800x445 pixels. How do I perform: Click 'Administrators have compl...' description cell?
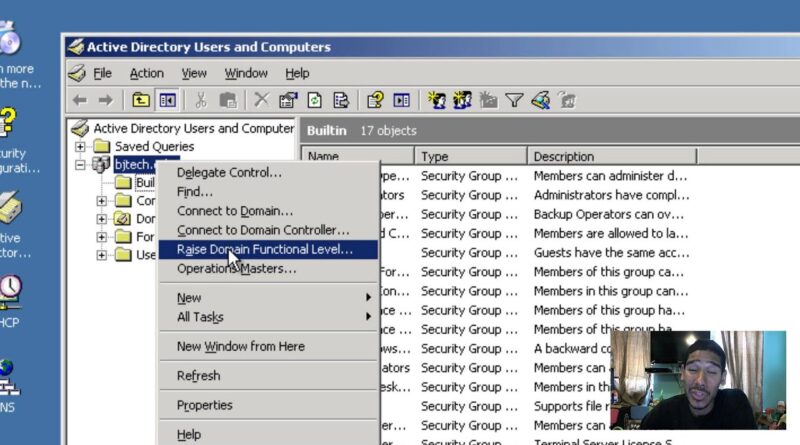[611, 195]
